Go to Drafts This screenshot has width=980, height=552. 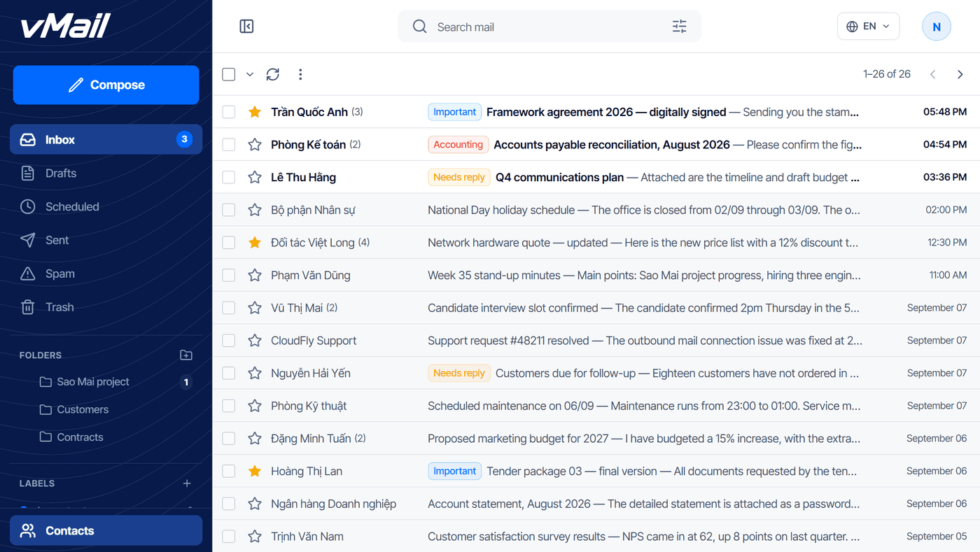point(106,173)
